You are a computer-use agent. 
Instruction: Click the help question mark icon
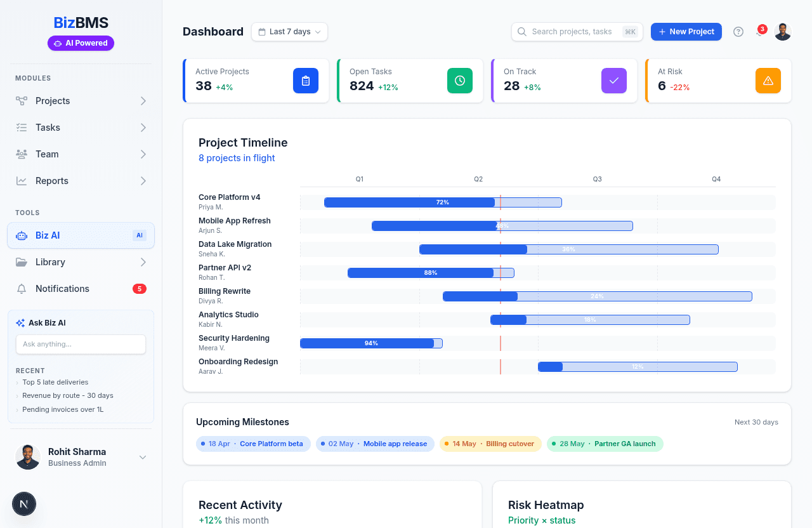(x=738, y=32)
